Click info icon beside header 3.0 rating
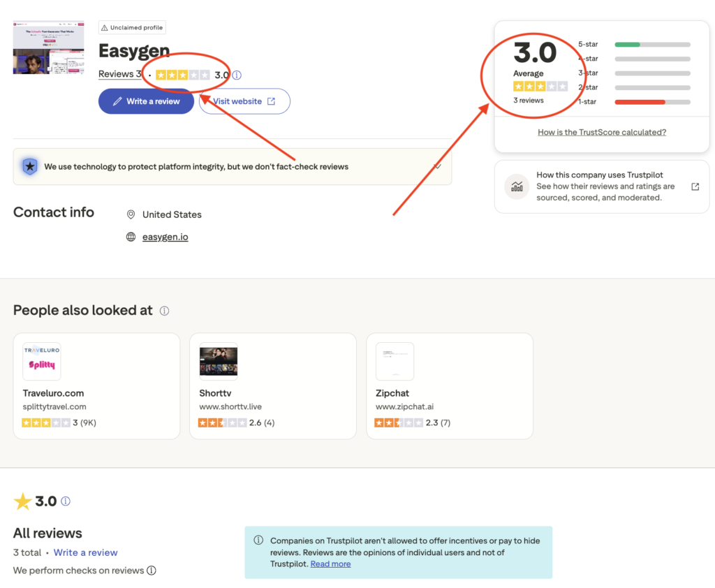The height and width of the screenshot is (588, 715). coord(237,75)
